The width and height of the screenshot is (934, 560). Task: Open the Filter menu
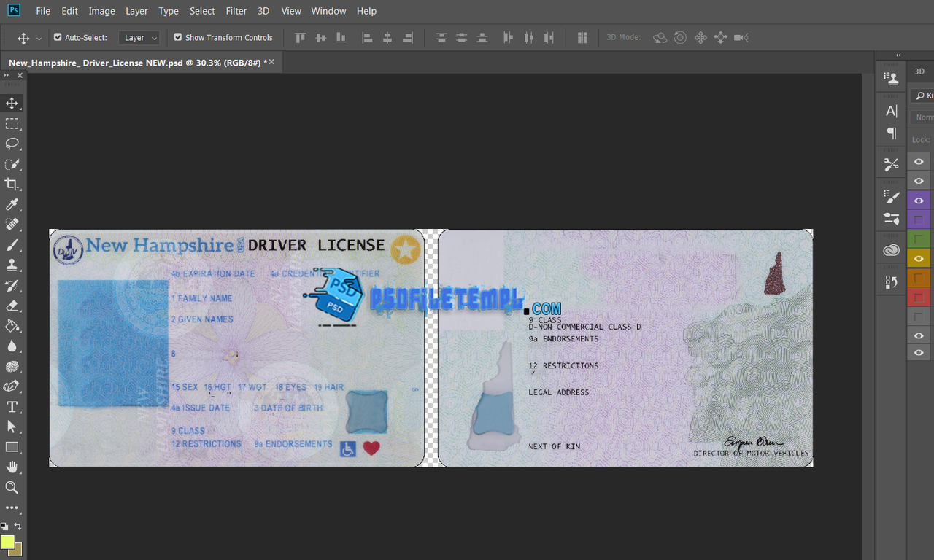point(236,11)
